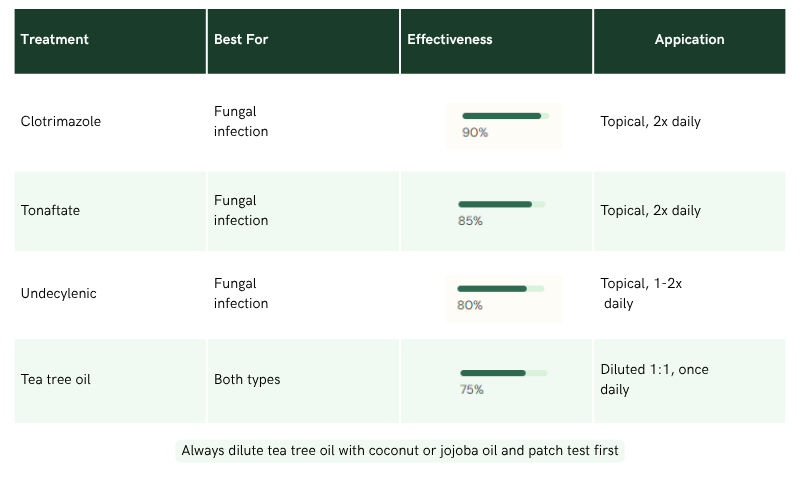The image size is (800, 480).
Task: Select the Tea tree oil cell
Action: point(56,380)
